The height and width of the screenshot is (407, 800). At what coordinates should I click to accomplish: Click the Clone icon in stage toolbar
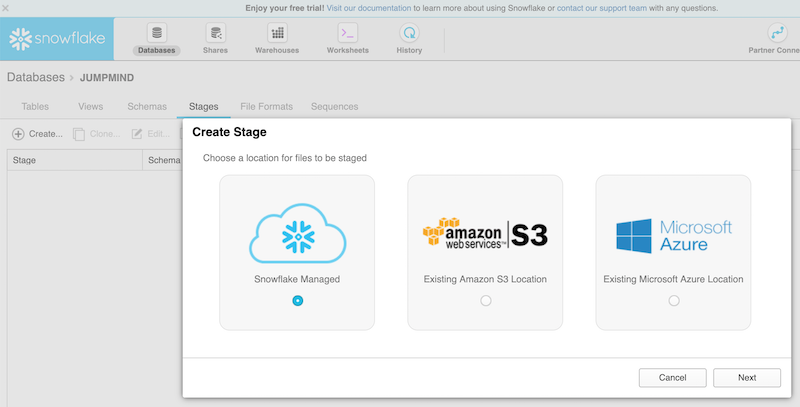[79, 134]
